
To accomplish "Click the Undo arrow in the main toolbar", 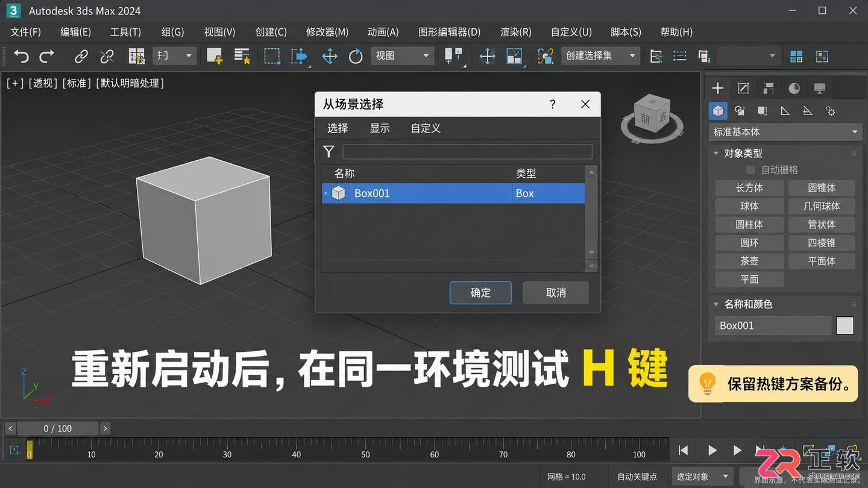I will point(21,56).
